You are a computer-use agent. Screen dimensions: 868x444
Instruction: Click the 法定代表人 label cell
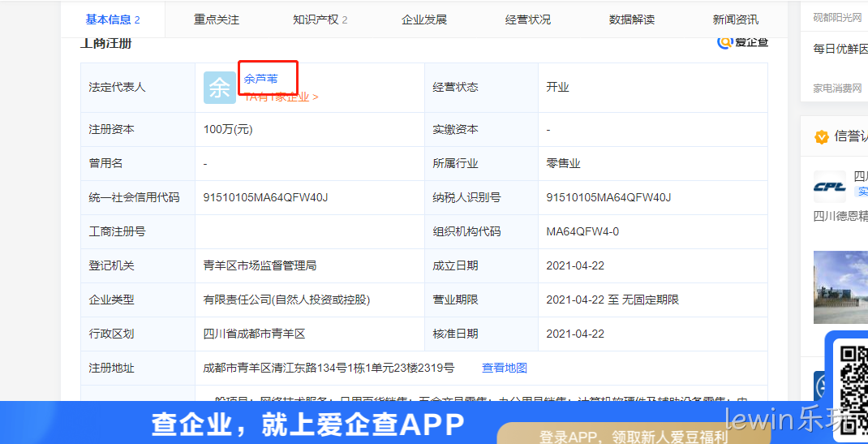point(138,88)
